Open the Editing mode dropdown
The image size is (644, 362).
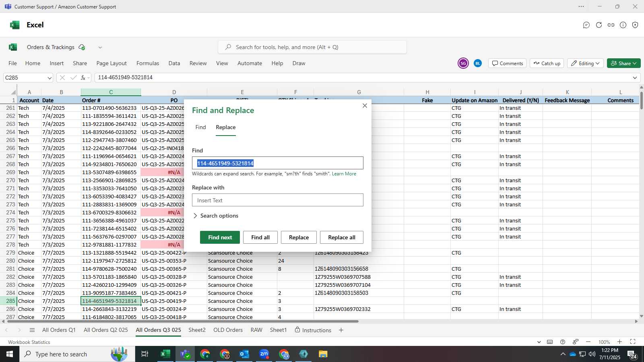[585, 63]
